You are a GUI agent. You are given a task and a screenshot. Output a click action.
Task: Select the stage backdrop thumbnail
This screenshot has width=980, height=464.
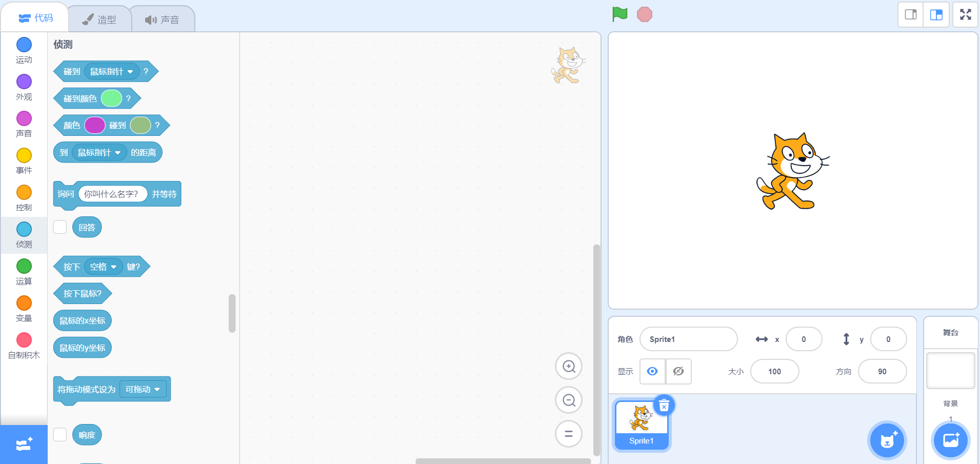click(x=951, y=370)
